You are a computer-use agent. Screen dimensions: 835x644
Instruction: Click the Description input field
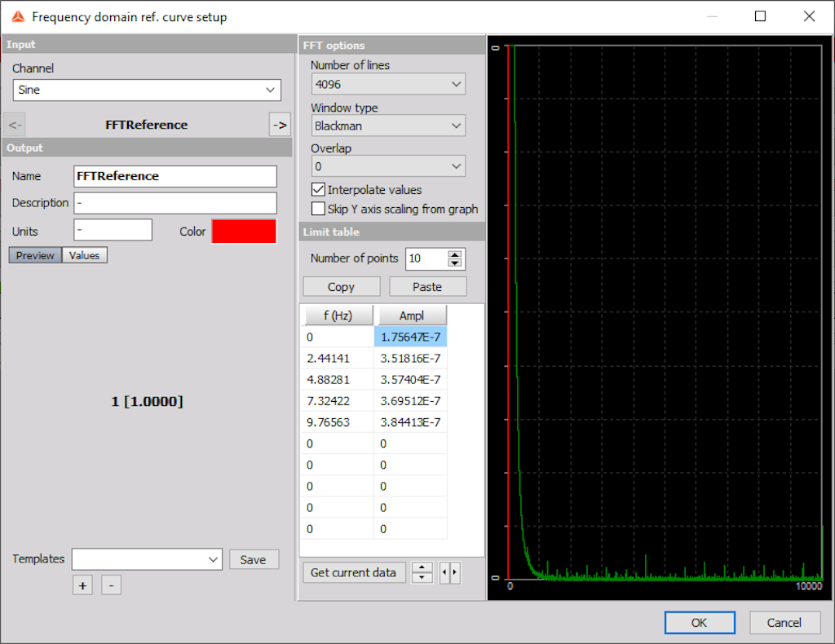pos(175,203)
